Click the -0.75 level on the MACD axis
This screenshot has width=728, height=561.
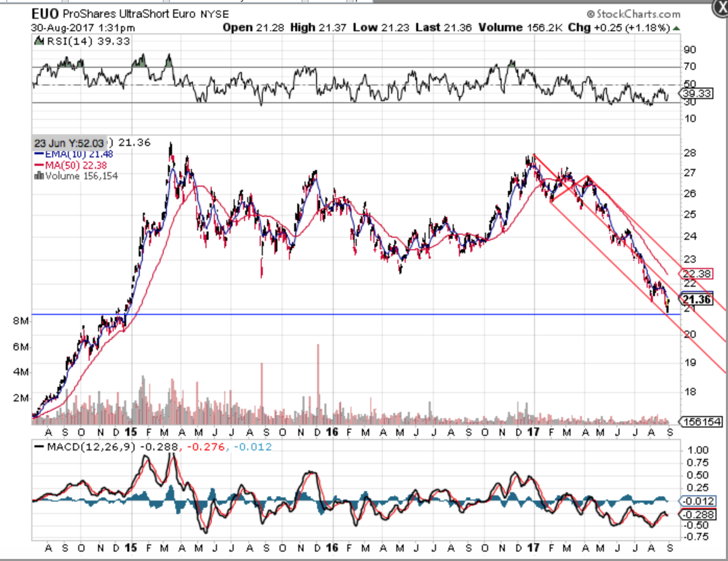click(696, 536)
